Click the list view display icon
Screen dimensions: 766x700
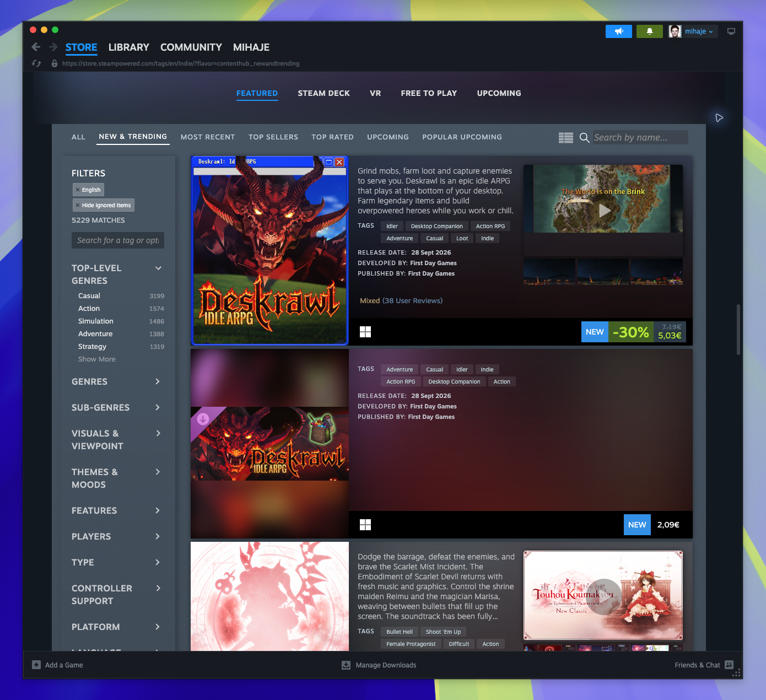click(x=566, y=137)
